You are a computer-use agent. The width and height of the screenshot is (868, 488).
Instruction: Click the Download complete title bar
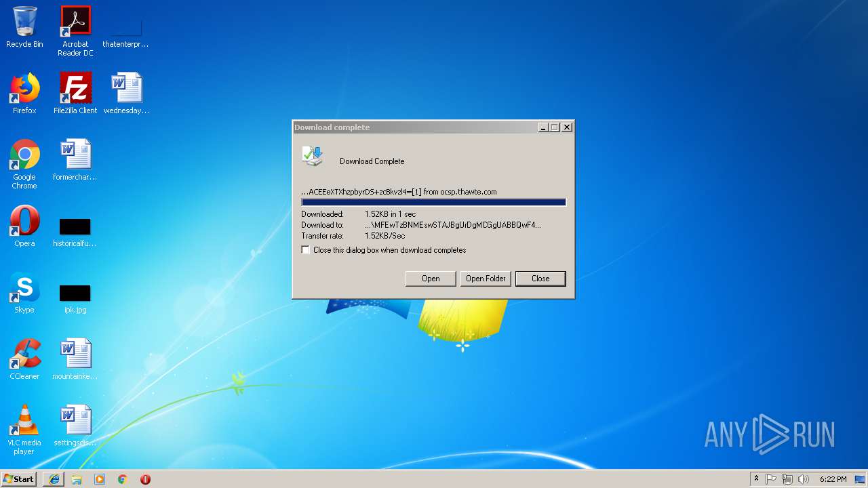point(415,127)
